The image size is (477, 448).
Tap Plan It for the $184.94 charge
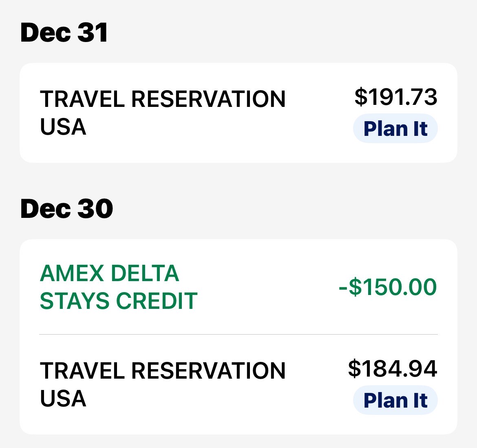(x=395, y=400)
